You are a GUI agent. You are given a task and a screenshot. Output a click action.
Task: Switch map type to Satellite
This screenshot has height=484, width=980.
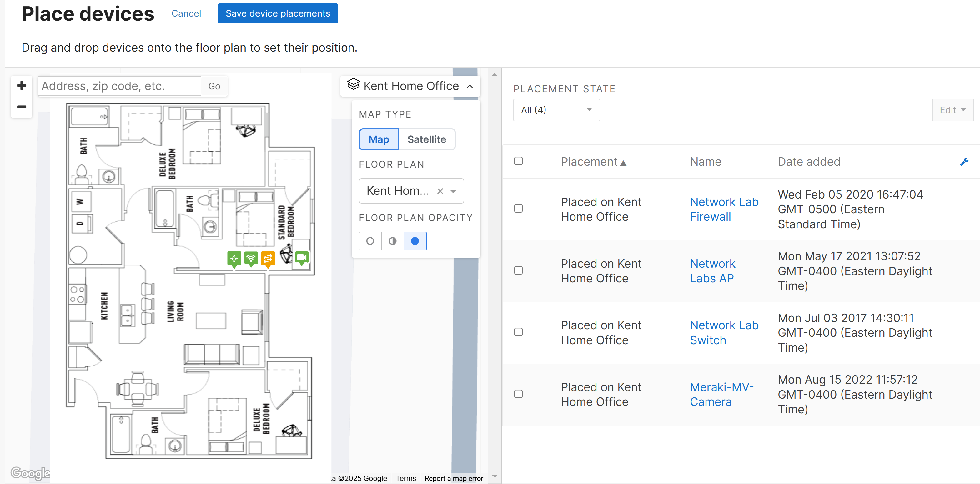(x=426, y=139)
